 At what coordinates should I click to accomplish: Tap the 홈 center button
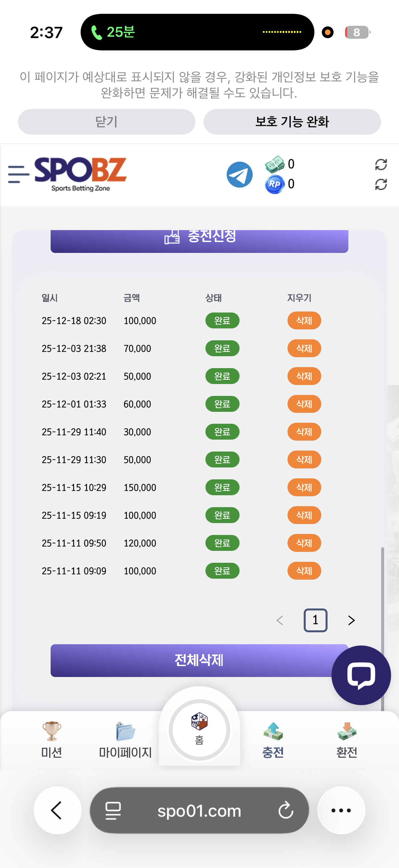click(x=199, y=729)
